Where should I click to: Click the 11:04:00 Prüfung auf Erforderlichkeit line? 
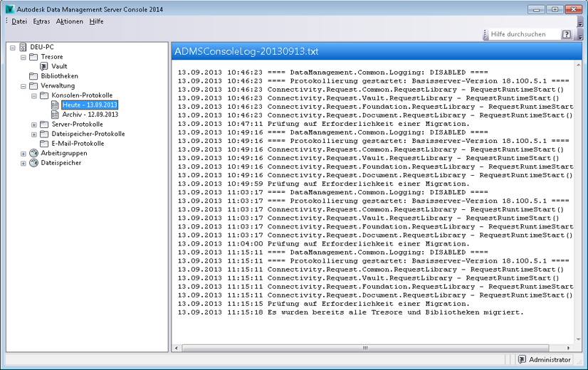point(323,243)
